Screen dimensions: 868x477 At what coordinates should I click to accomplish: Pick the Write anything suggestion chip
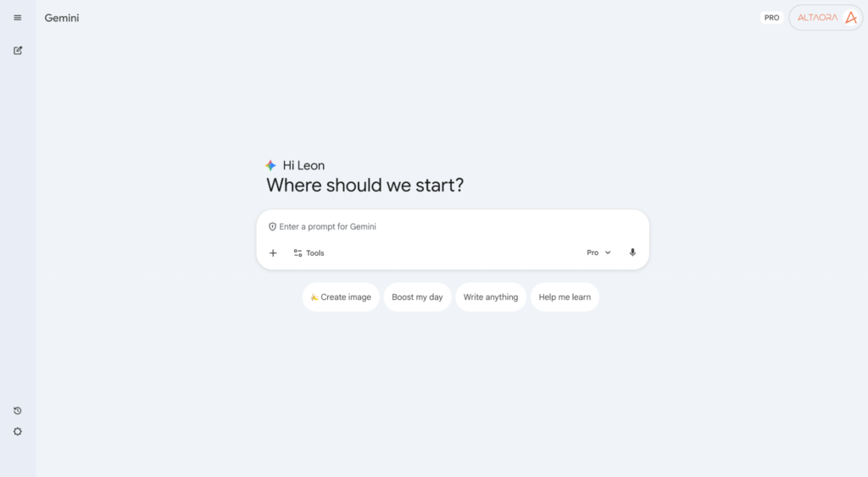pyautogui.click(x=491, y=297)
